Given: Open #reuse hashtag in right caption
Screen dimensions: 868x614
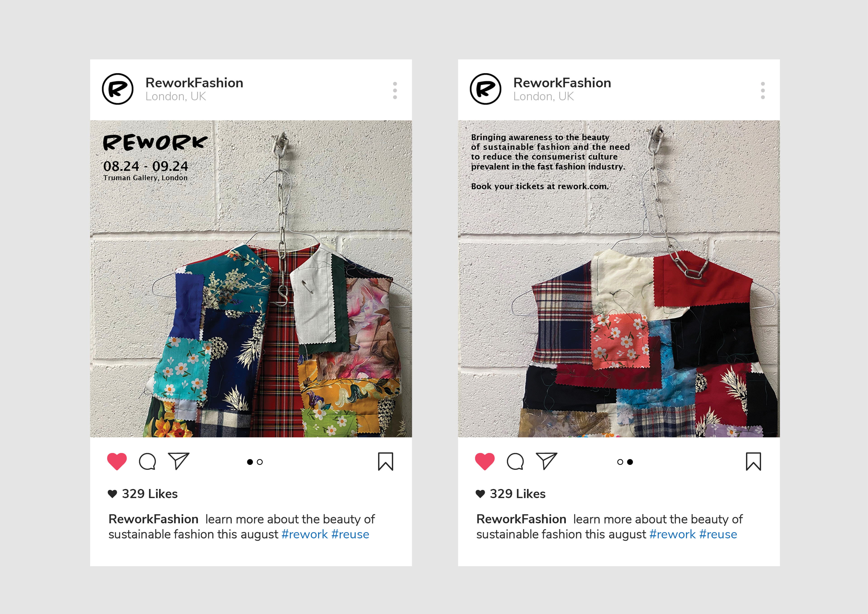Looking at the screenshot, I should (718, 534).
